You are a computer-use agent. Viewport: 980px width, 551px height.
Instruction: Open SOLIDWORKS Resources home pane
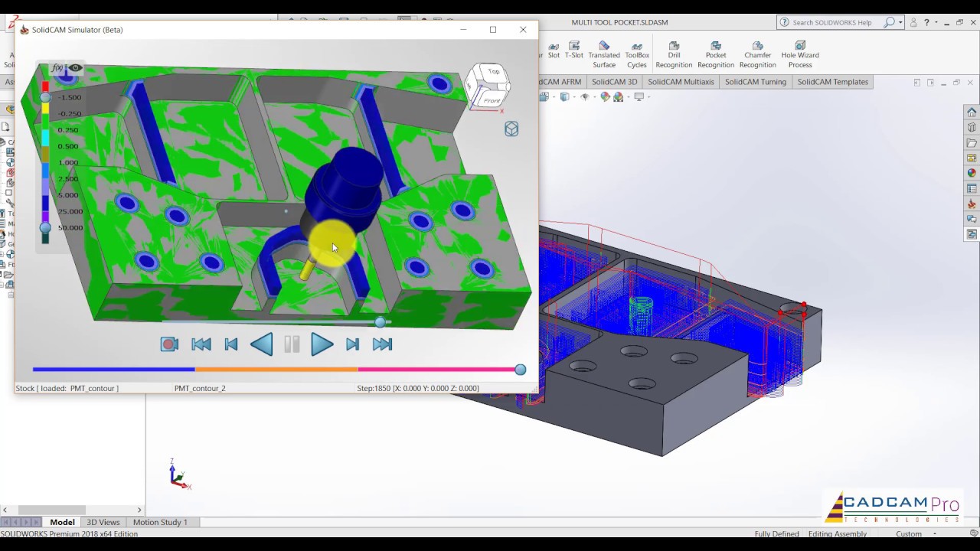pos(972,112)
